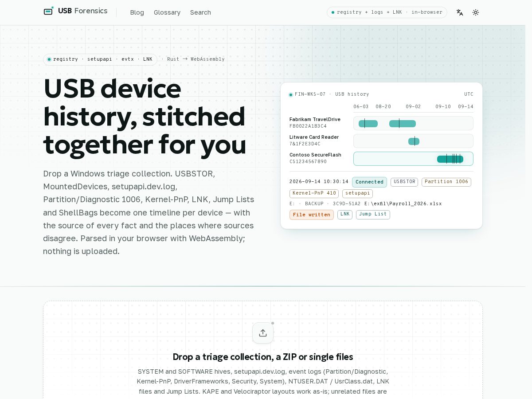532x399 pixels.
Task: Click the '09-10' date axis label
Action: tap(443, 107)
